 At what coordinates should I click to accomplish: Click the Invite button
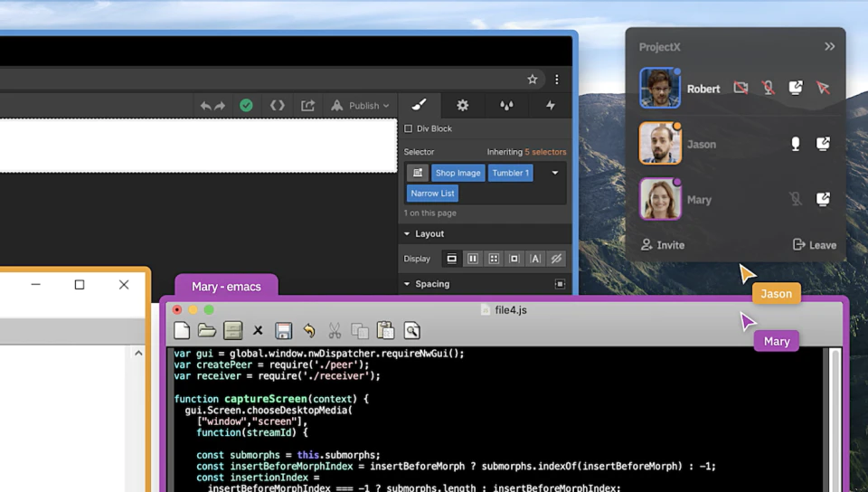[x=663, y=244]
